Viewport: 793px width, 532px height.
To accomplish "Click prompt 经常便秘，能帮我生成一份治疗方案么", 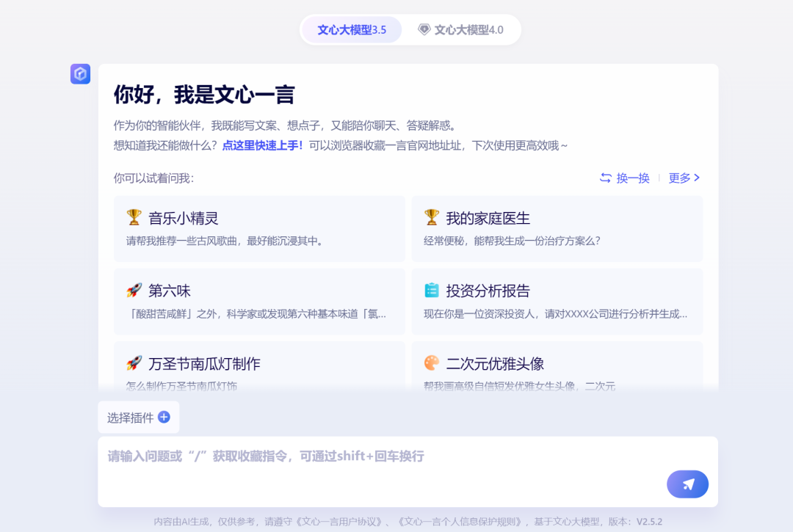I will (512, 241).
